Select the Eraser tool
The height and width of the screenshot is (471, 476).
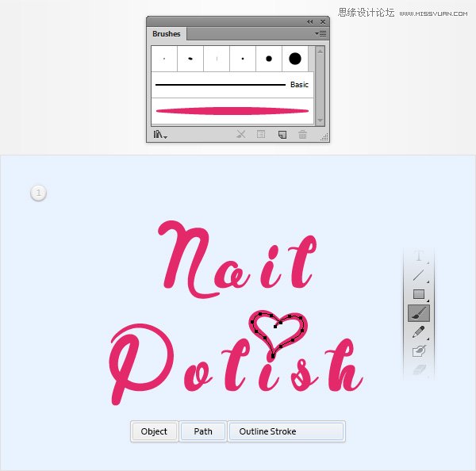click(x=419, y=370)
